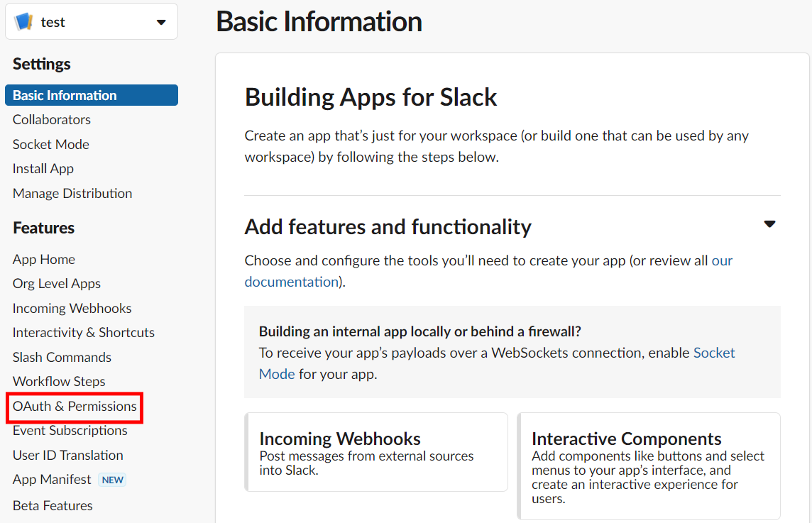Click the firewall question bold text
This screenshot has height=523, width=812.
pyautogui.click(x=420, y=331)
